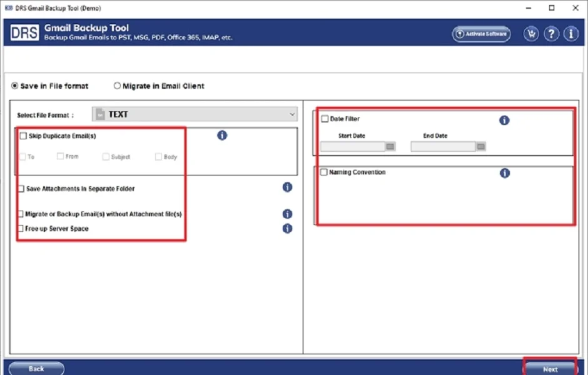Select Save in File format option

pos(15,86)
